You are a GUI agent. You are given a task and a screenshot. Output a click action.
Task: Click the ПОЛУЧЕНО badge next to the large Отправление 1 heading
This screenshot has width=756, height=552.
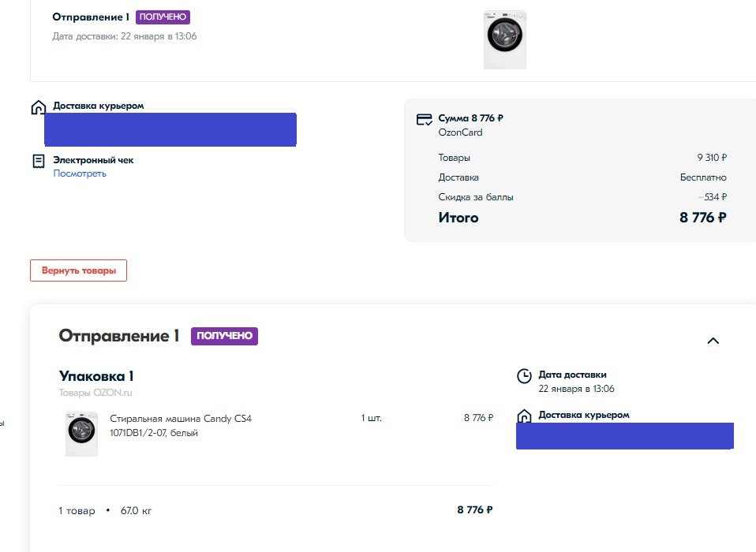(224, 336)
